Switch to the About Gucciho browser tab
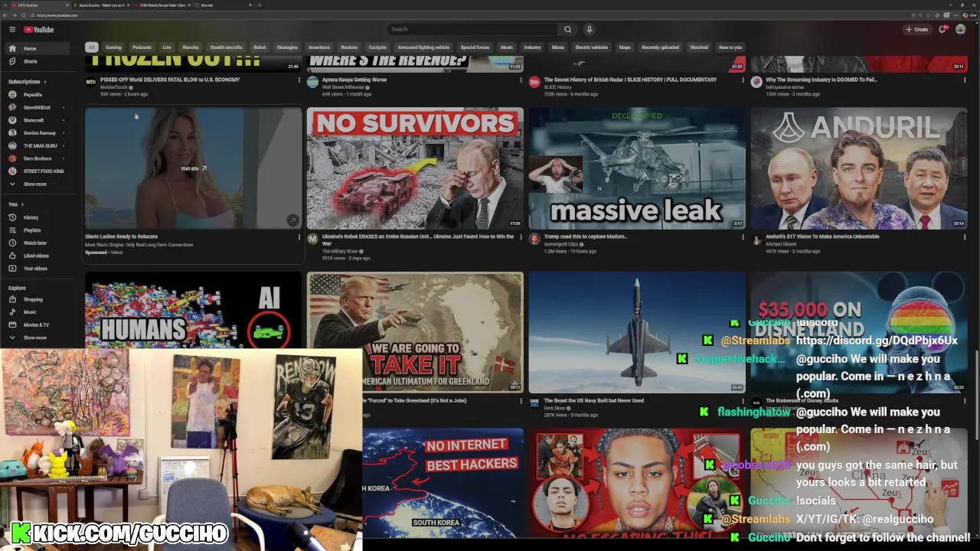This screenshot has height=551, width=980. (x=103, y=5)
